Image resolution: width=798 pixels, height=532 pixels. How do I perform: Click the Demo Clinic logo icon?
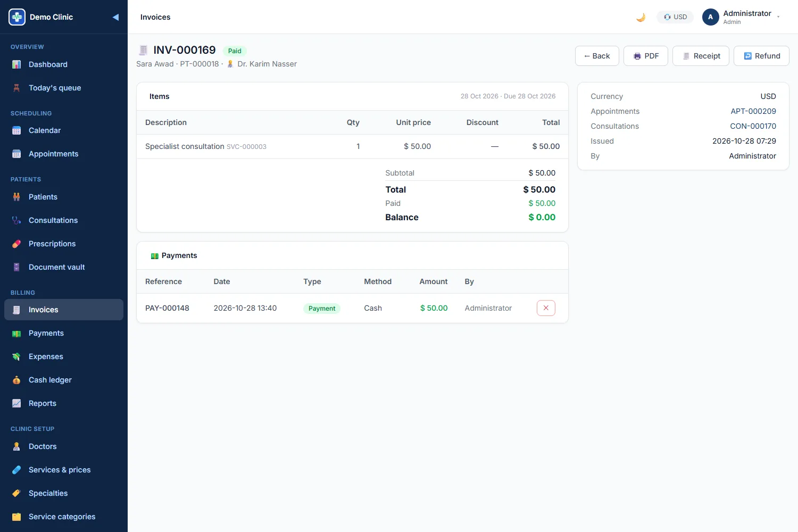click(17, 17)
